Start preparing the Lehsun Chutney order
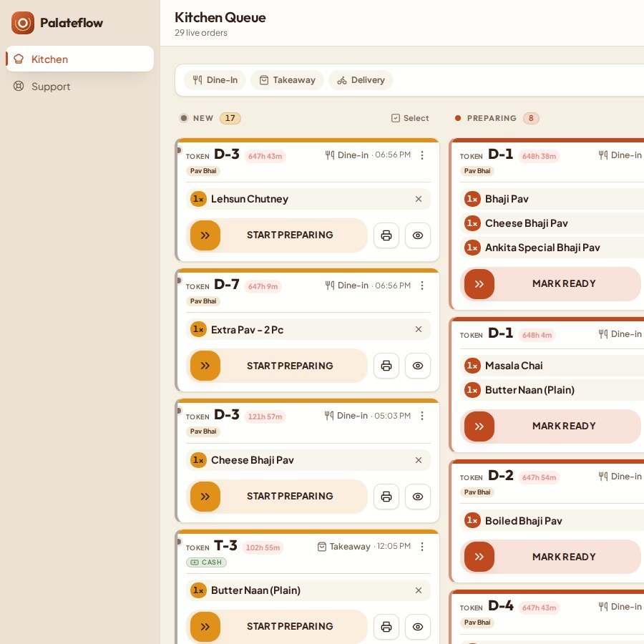This screenshot has width=644, height=644. pos(277,235)
